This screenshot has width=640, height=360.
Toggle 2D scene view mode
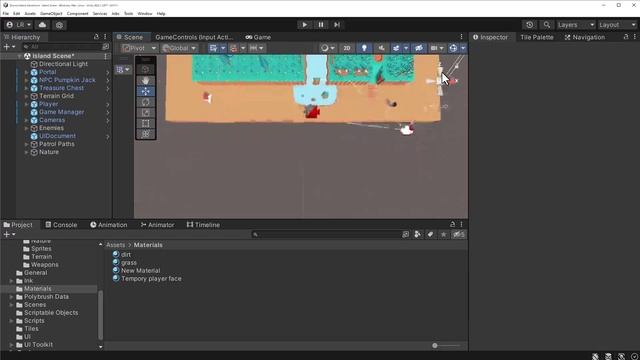pyautogui.click(x=347, y=48)
